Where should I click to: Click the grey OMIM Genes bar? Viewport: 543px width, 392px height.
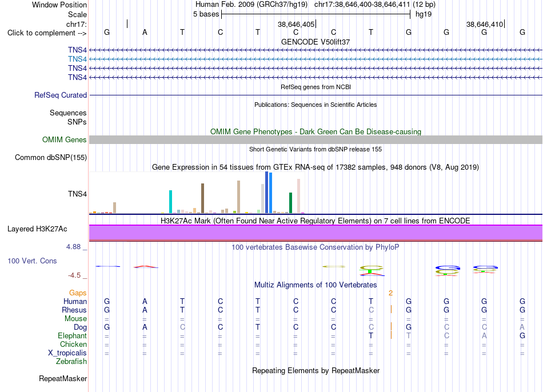pyautogui.click(x=316, y=139)
